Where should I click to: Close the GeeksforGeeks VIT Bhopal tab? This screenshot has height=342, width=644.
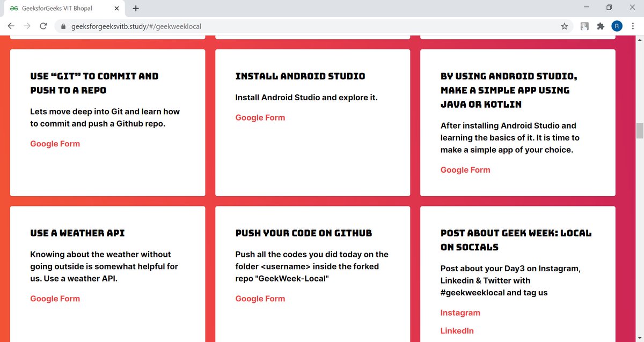tap(117, 9)
